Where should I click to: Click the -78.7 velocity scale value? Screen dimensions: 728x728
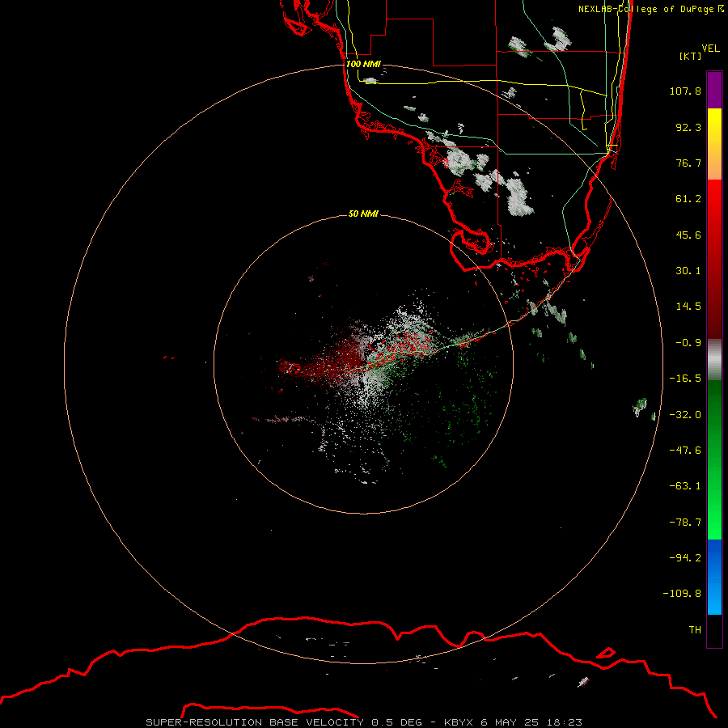(x=685, y=523)
